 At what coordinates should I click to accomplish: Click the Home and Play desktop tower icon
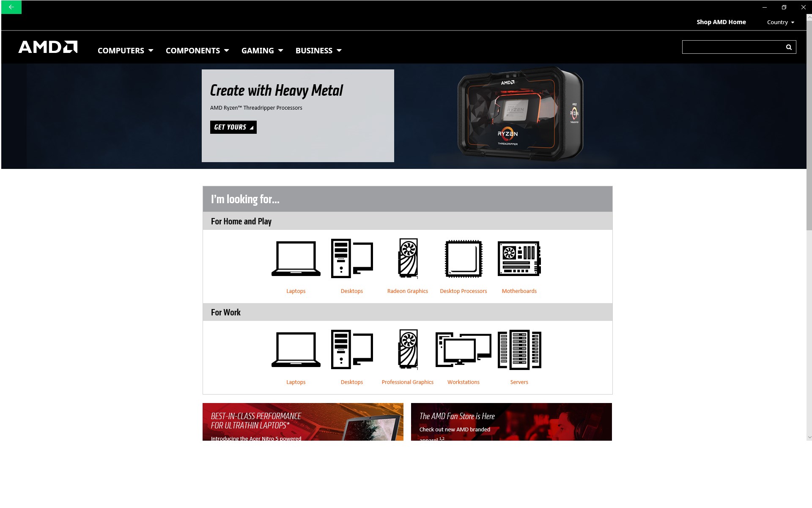point(351,259)
